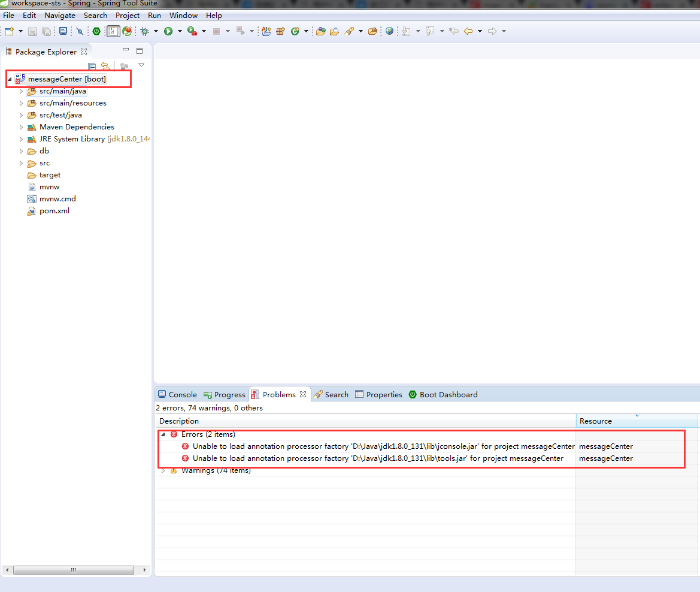Click the Open Web Browser globe icon
Viewport: 700px width, 592px height.
(390, 31)
